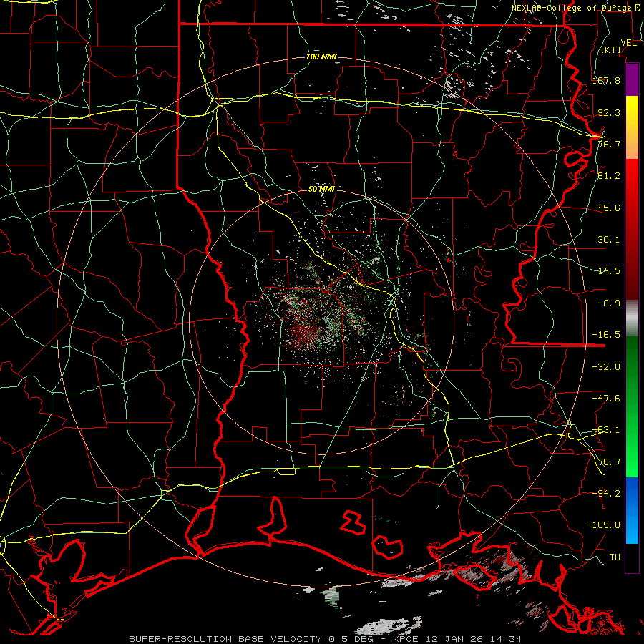Click the 14.5 velocity legend value

[609, 271]
